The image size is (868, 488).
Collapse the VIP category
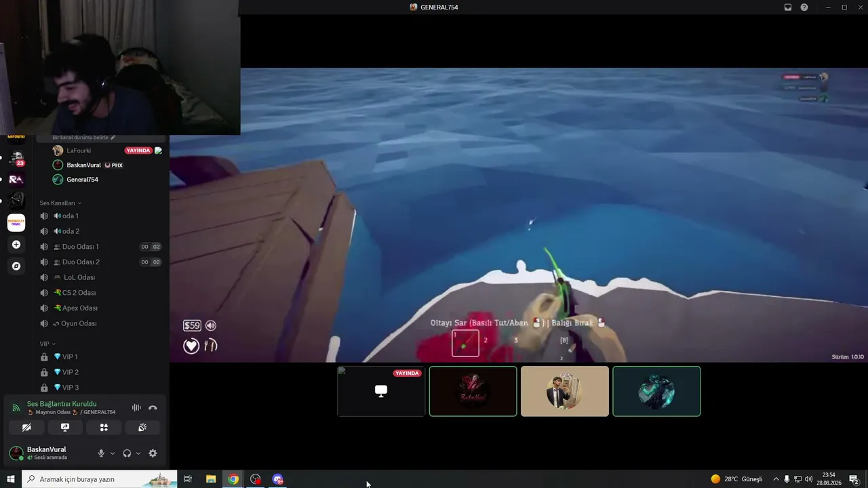coord(47,344)
